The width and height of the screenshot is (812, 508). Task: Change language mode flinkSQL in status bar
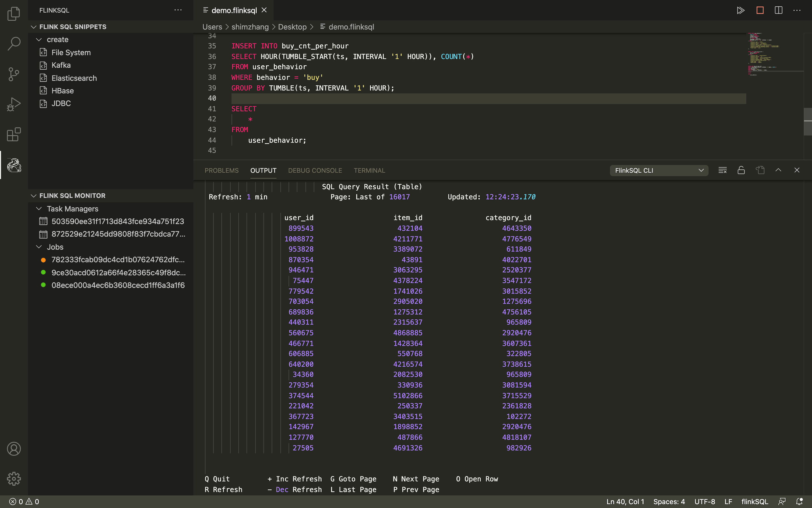(755, 502)
